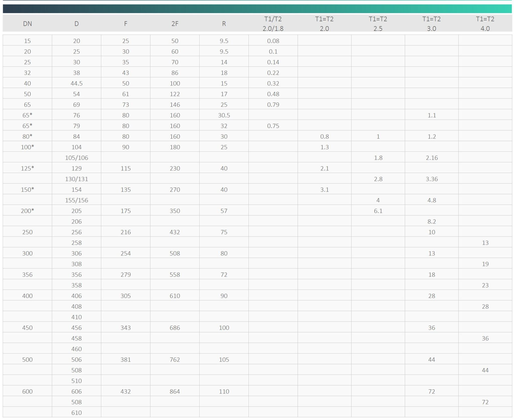Image resolution: width=514 pixels, height=420 pixels.
Task: Select the 125* DN cell
Action: point(27,168)
